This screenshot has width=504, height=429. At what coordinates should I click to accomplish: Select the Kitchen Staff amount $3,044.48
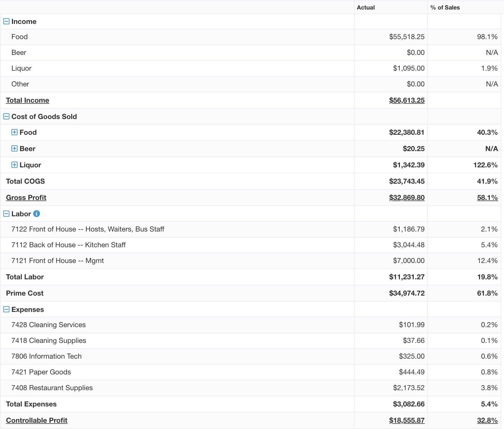tap(409, 245)
